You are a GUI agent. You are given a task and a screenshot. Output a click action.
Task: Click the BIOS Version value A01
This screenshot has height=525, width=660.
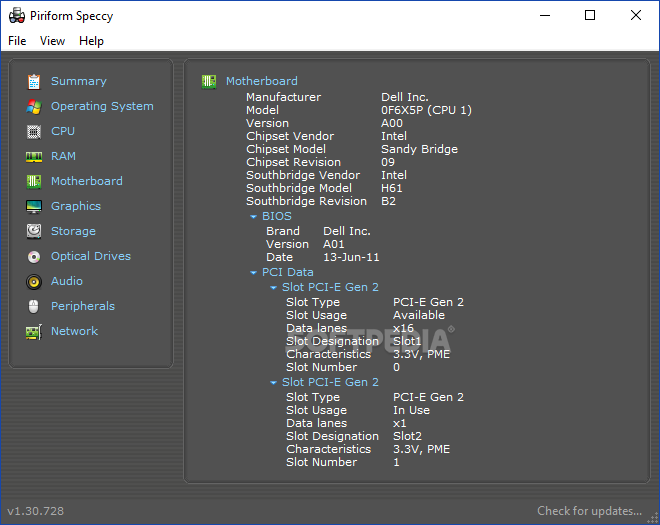pyautogui.click(x=333, y=244)
